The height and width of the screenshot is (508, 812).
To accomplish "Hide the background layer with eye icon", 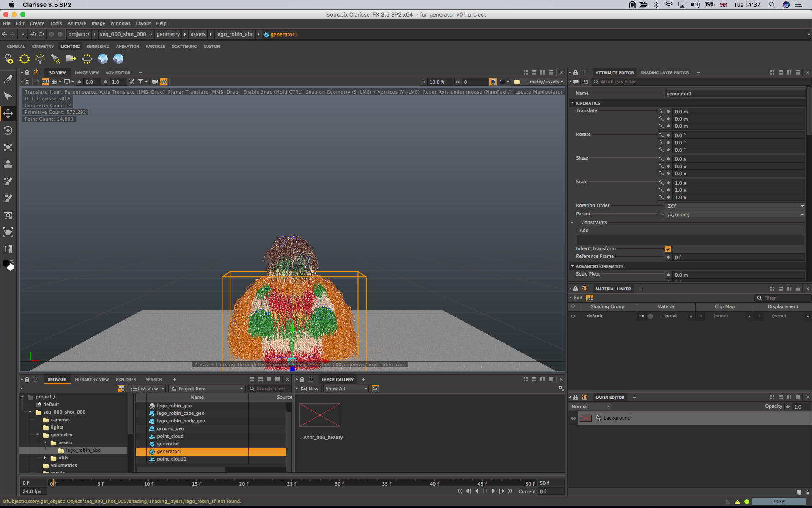I will 573,418.
